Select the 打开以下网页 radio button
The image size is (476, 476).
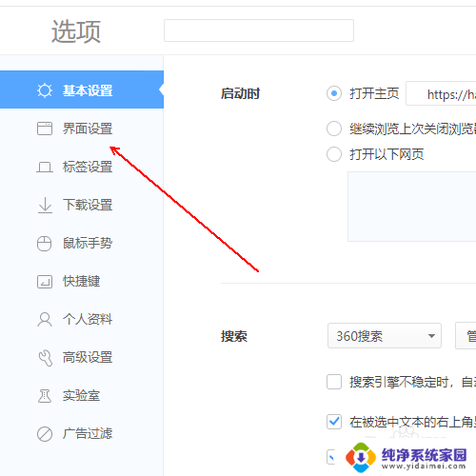334,154
